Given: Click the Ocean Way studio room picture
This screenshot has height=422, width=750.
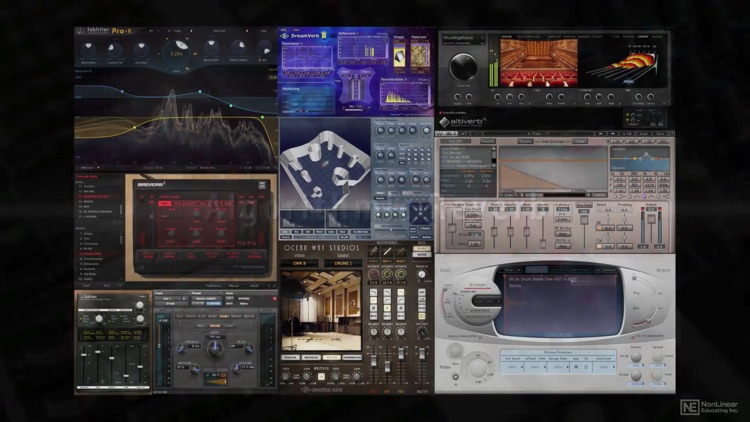Looking at the screenshot, I should click(321, 311).
